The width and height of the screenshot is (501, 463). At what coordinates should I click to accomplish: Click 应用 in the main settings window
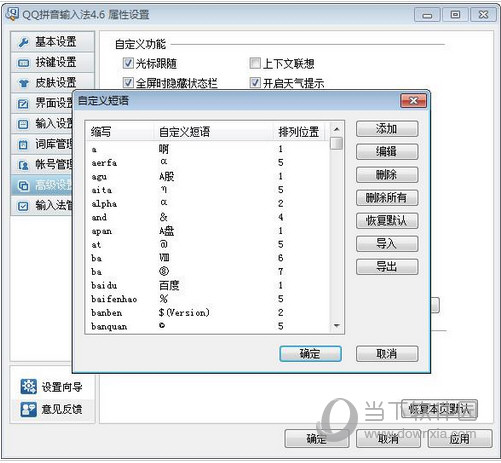coord(460,439)
